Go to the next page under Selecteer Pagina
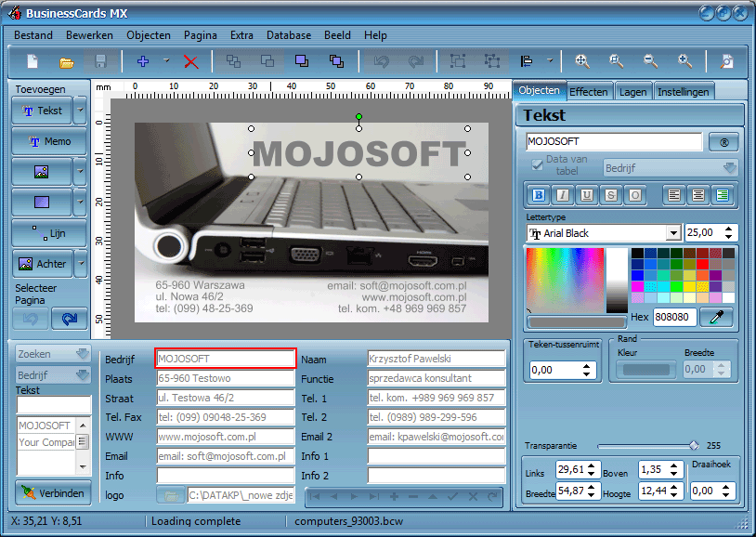756x537 pixels. (70, 319)
